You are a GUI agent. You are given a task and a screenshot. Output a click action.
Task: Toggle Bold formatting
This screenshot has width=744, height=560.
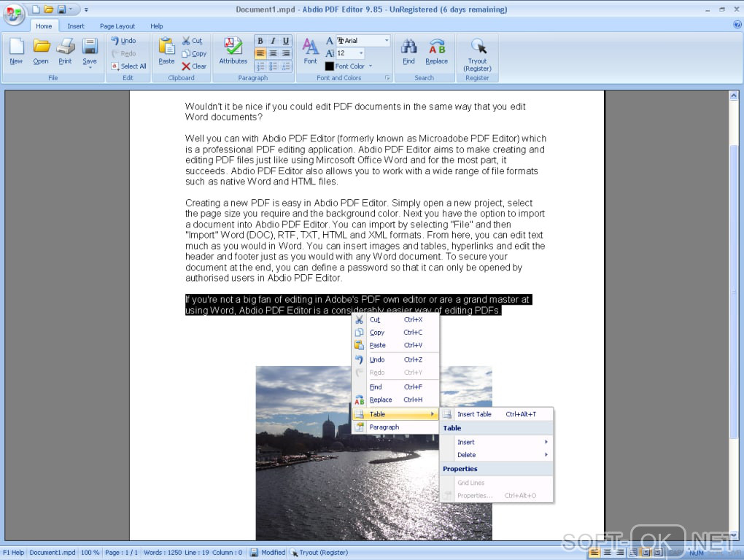(260, 41)
